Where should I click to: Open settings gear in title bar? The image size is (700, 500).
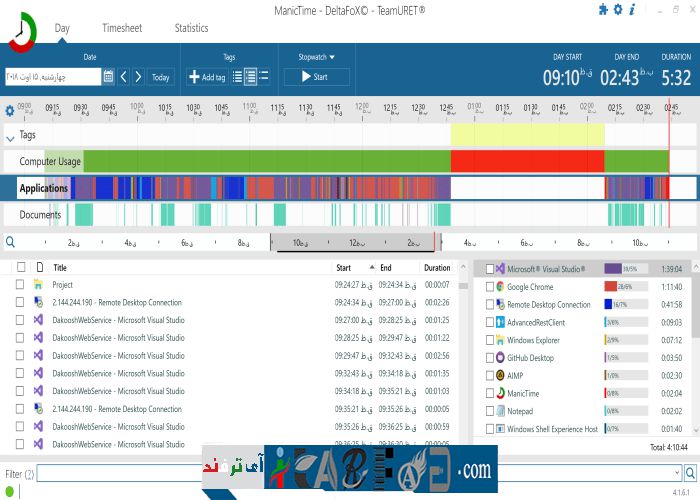[617, 10]
